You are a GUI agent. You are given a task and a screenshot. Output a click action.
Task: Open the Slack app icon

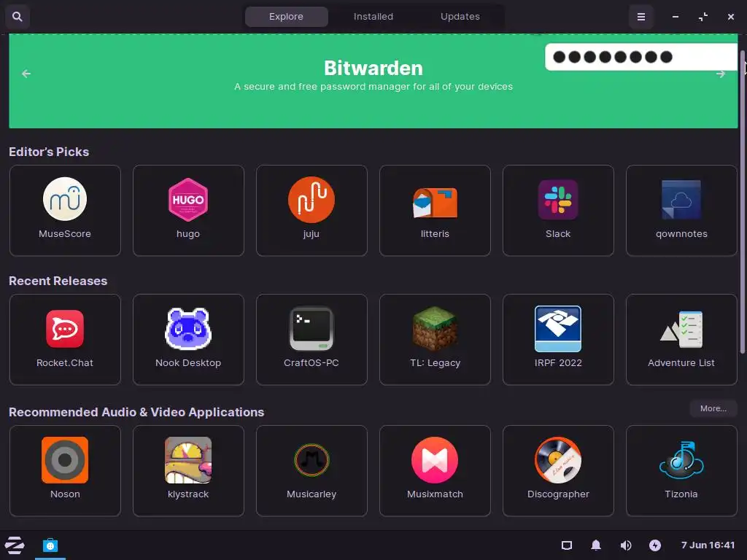(x=558, y=200)
